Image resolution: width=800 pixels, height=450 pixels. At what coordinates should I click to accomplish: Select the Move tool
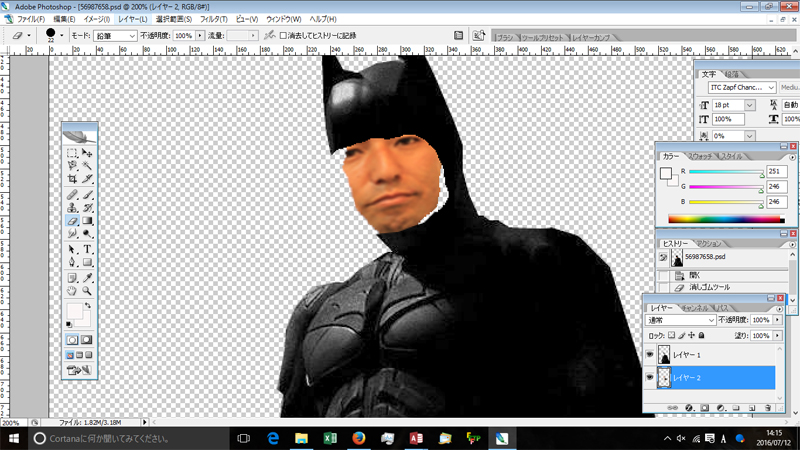coord(87,153)
